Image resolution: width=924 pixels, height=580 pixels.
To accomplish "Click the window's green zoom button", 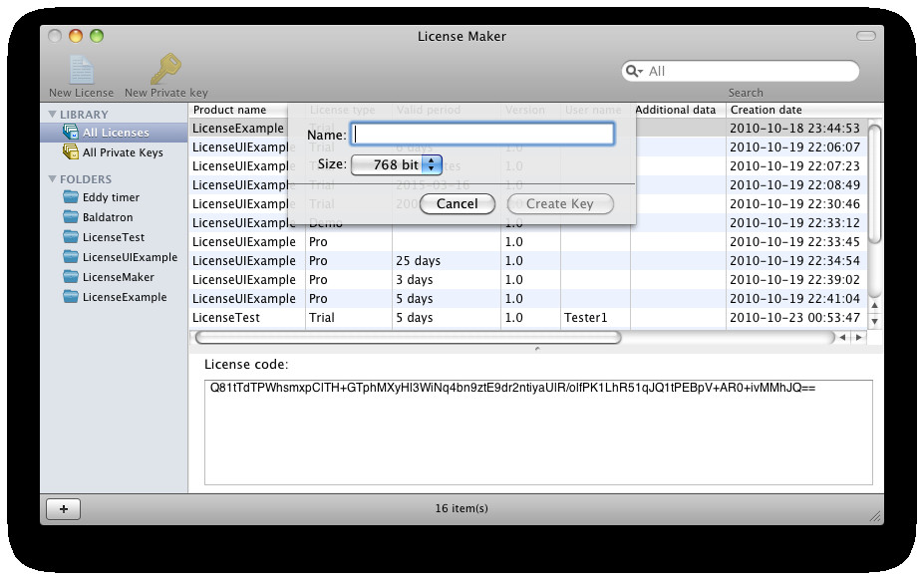I will [x=97, y=36].
